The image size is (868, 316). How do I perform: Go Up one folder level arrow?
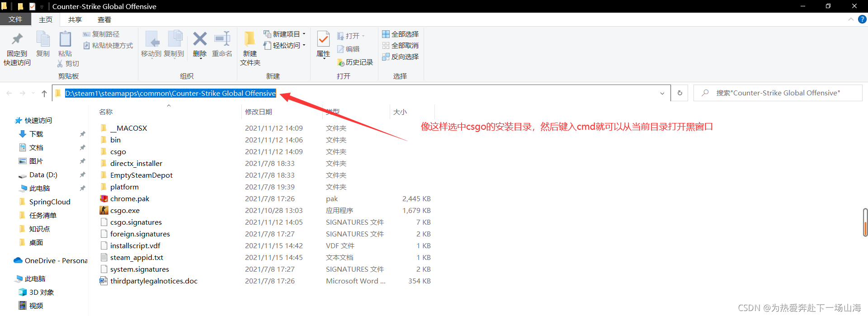click(x=44, y=93)
